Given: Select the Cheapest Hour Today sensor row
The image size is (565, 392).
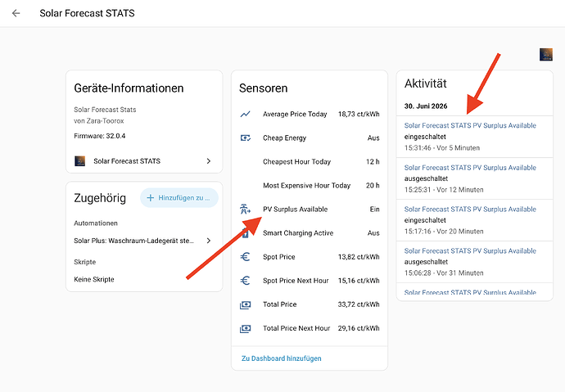Looking at the screenshot, I should pos(310,161).
